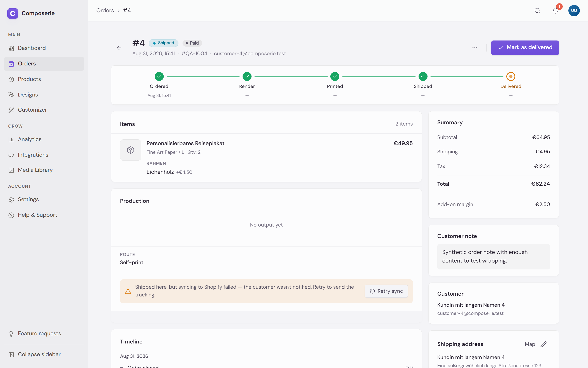Image resolution: width=588 pixels, height=368 pixels.
Task: Click the Self-print route value
Action: tap(131, 262)
